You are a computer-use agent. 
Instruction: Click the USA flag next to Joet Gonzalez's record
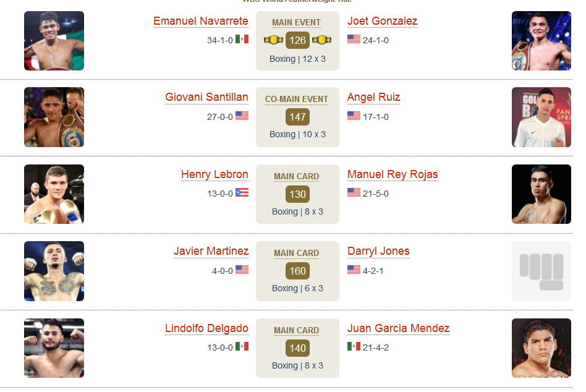354,39
